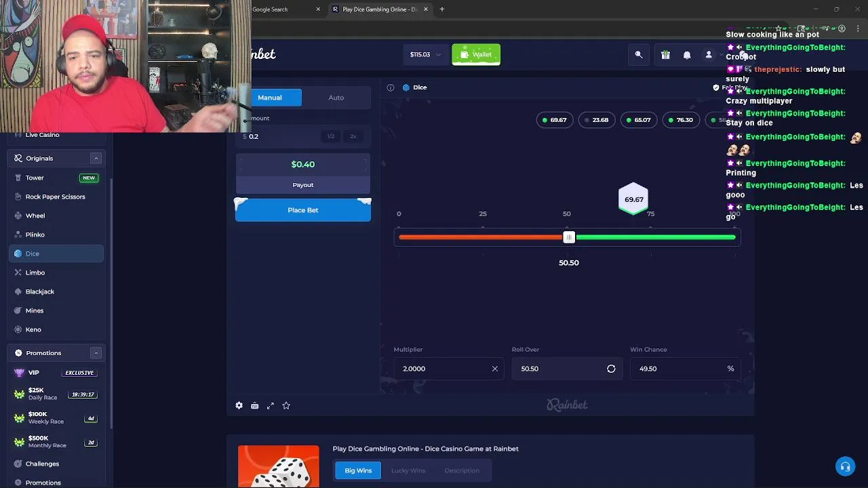Image resolution: width=868 pixels, height=488 pixels.
Task: Open Wheel game in sidebar
Action: tap(56, 216)
